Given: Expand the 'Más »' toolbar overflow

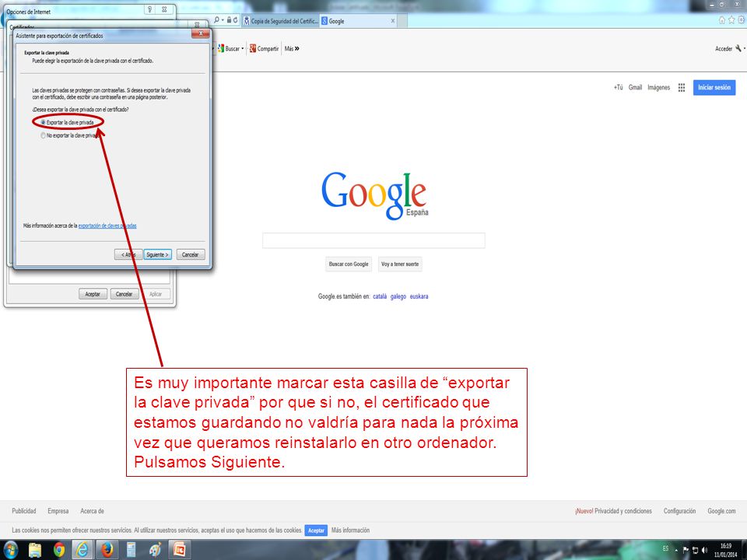Looking at the screenshot, I should click(x=292, y=48).
